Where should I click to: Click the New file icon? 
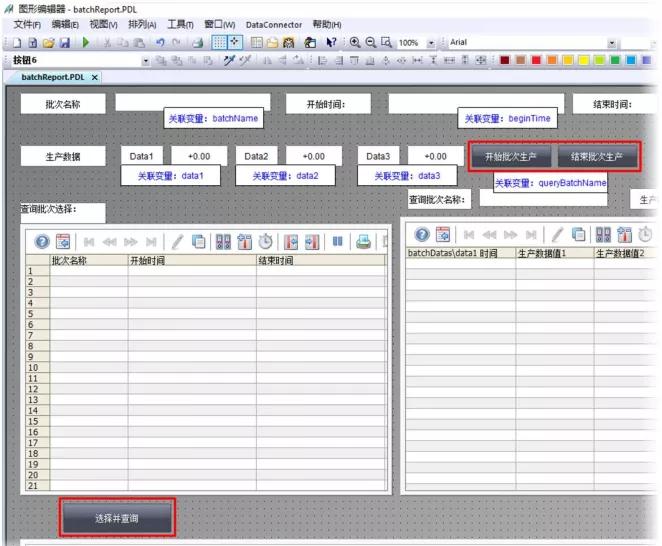tap(17, 43)
